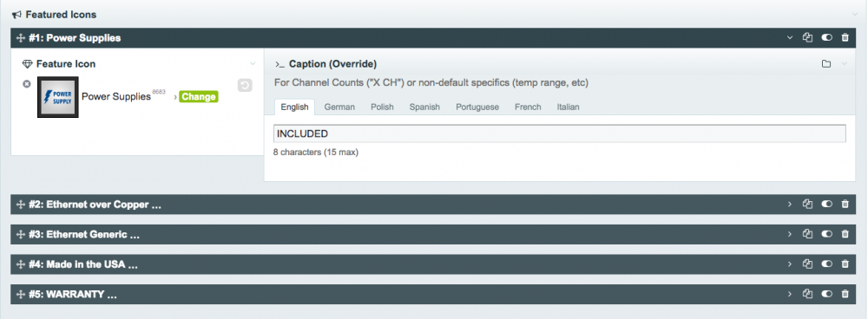Duplicate the #2 Ethernet over Copper item

pyautogui.click(x=807, y=204)
